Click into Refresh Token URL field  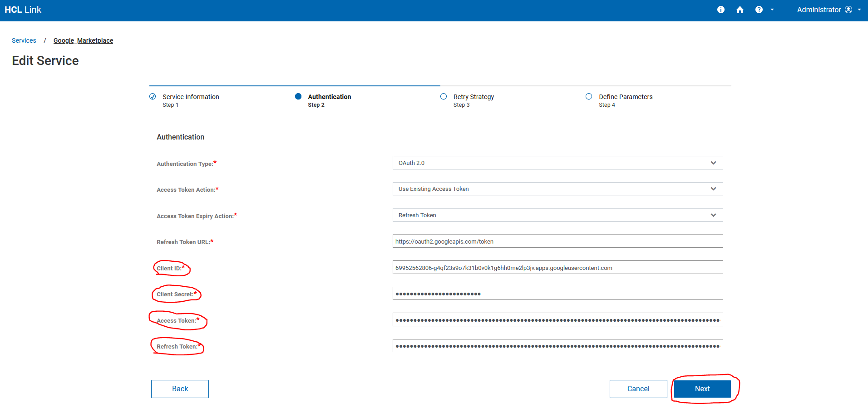point(557,241)
